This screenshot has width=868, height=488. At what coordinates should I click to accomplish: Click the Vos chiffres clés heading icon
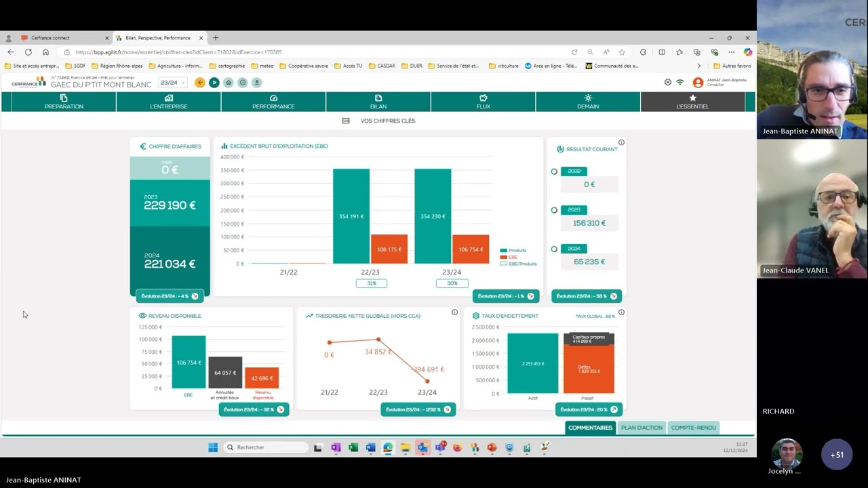click(x=346, y=121)
